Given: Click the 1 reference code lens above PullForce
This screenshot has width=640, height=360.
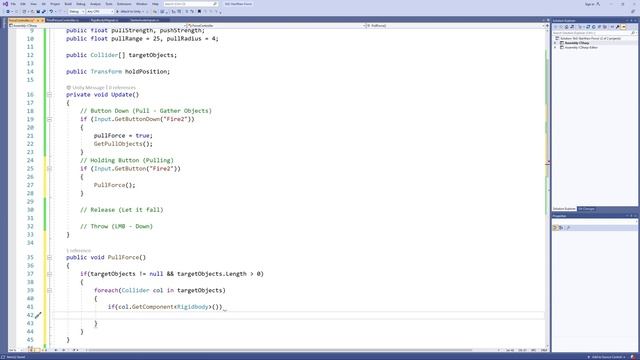Looking at the screenshot, I should [x=78, y=250].
